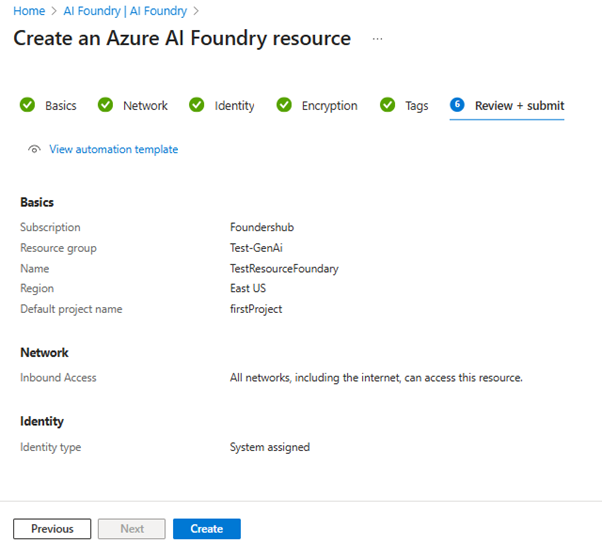602x543 pixels.
Task: Click the Name label
Action: coord(35,269)
